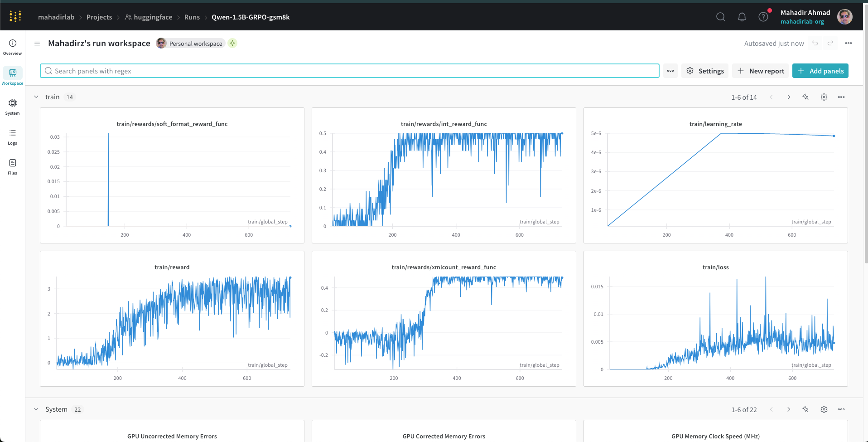The height and width of the screenshot is (442, 868).
Task: Open the search icon in header
Action: pyautogui.click(x=720, y=17)
